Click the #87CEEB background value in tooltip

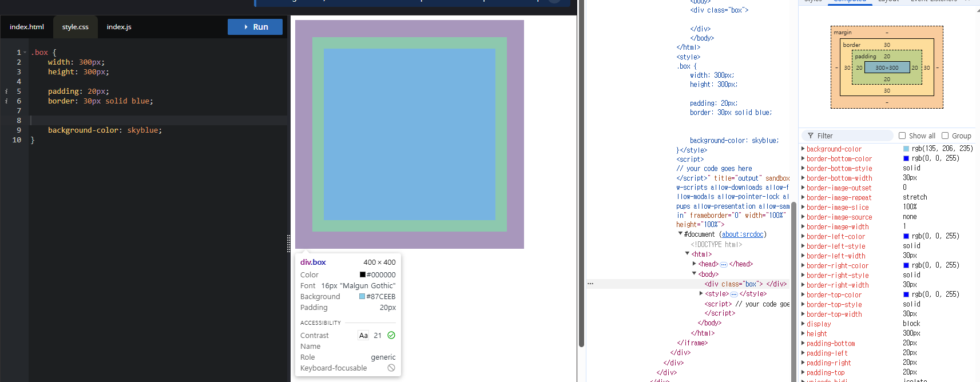381,296
